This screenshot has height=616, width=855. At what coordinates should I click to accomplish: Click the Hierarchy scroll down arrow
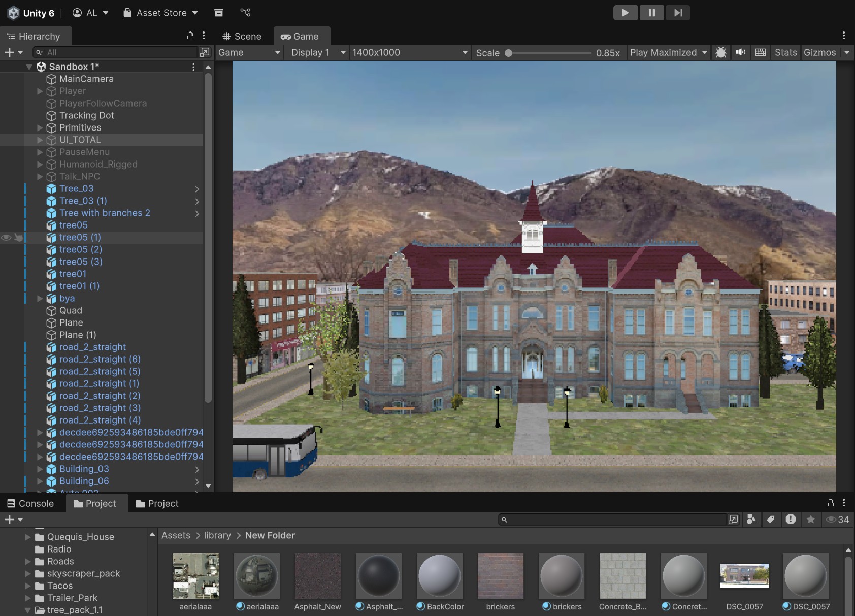[208, 486]
